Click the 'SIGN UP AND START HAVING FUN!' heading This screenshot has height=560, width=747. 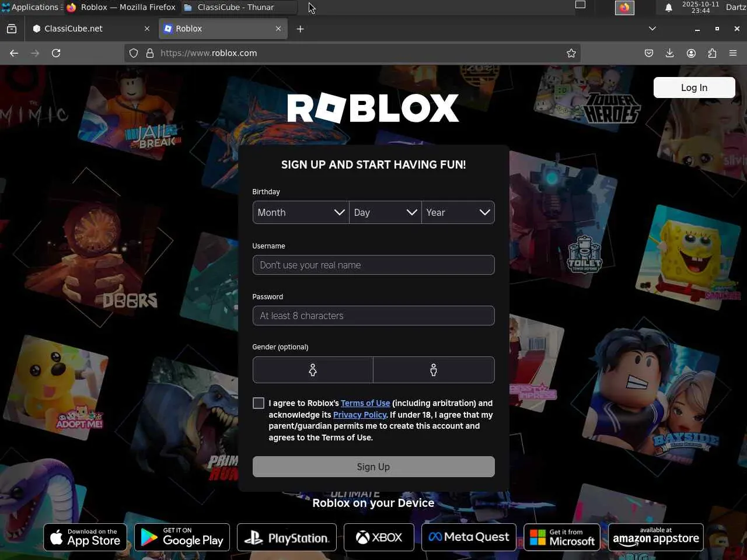(x=373, y=165)
